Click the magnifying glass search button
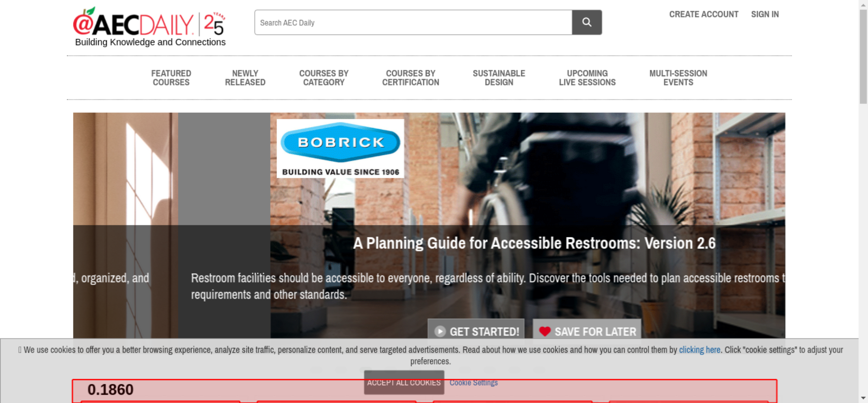 [586, 22]
